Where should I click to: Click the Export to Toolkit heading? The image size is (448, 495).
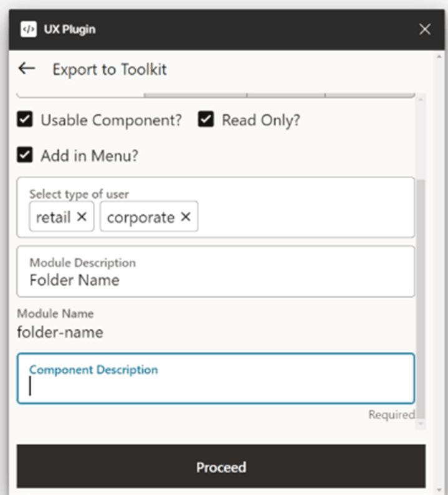(110, 69)
